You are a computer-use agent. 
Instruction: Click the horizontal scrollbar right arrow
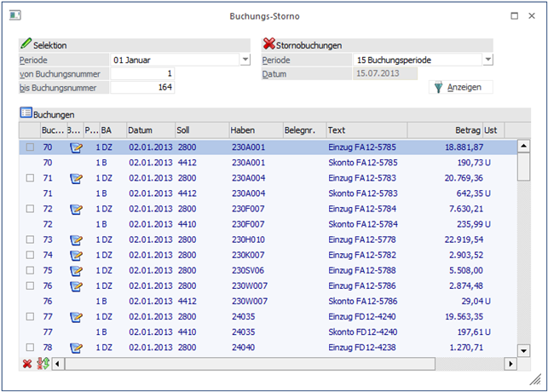[511, 364]
